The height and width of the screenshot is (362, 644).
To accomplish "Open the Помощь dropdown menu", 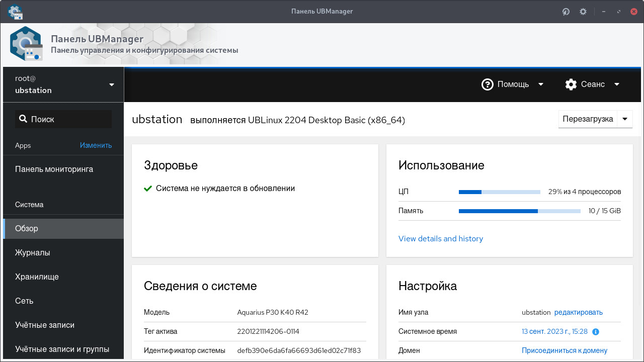I will (513, 84).
